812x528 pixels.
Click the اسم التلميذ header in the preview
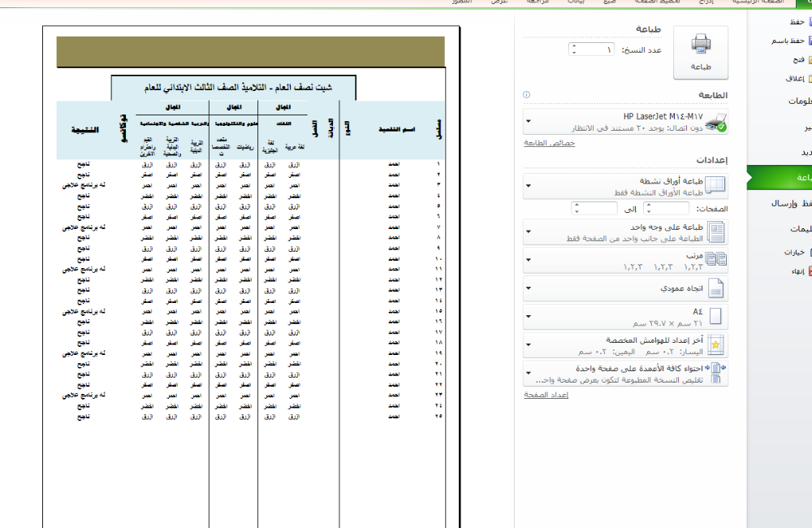coord(397,129)
